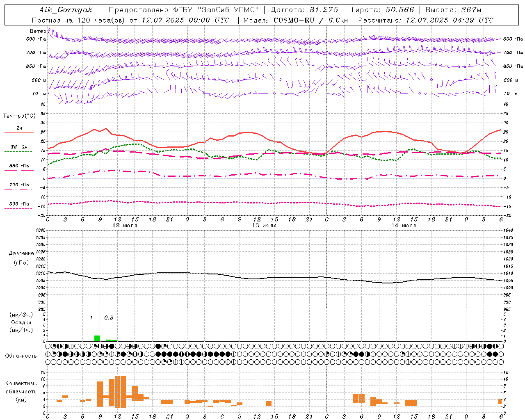Select the '13 июля' date label
Screen dimensions: 525x420
264,226
